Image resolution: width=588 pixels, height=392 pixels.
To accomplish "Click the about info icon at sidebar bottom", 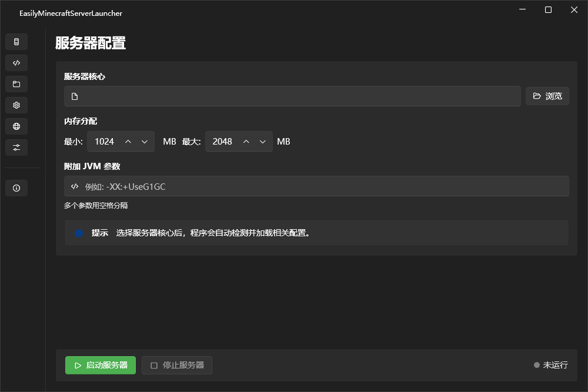I will point(16,187).
